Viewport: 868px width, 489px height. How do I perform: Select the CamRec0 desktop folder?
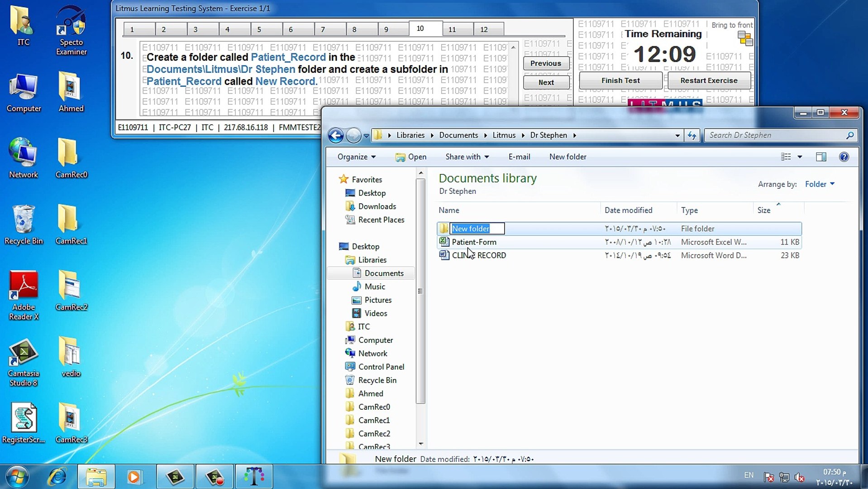tap(71, 158)
